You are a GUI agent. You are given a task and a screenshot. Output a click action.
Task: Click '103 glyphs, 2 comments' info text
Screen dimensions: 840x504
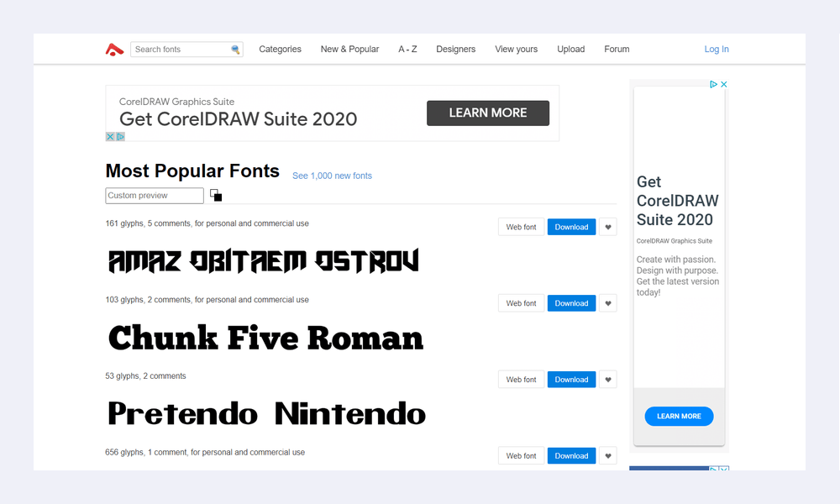tap(207, 300)
